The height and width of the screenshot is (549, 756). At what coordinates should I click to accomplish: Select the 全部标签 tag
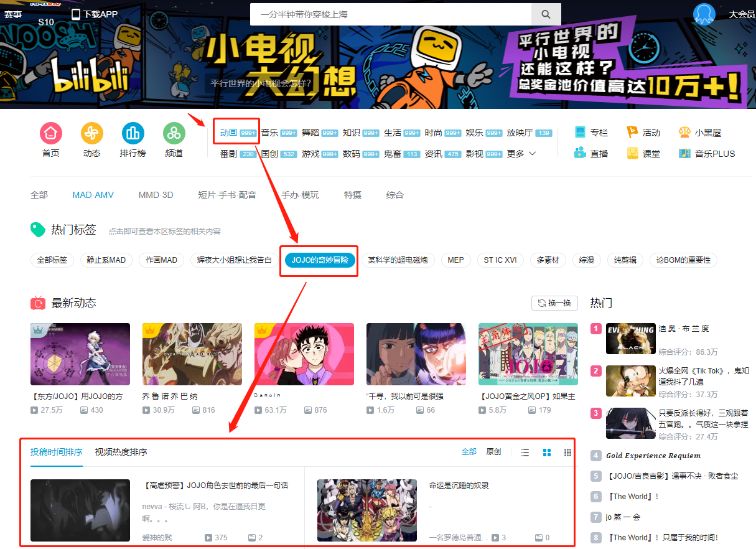pos(52,260)
